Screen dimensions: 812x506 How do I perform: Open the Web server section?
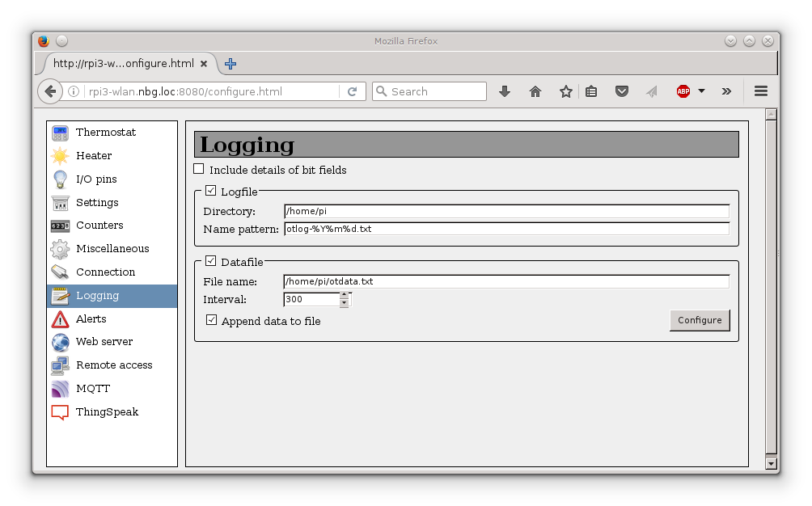[104, 342]
